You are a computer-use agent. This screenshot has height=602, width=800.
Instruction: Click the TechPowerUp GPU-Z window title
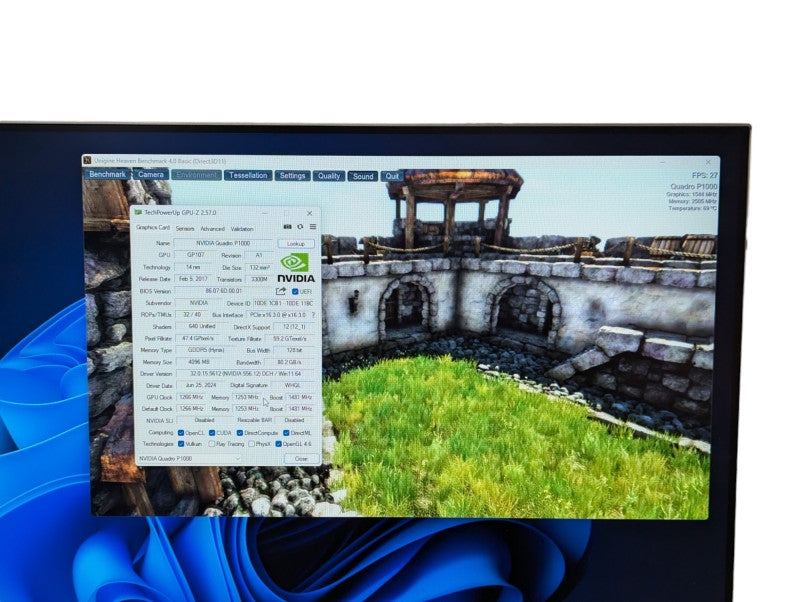[180, 212]
